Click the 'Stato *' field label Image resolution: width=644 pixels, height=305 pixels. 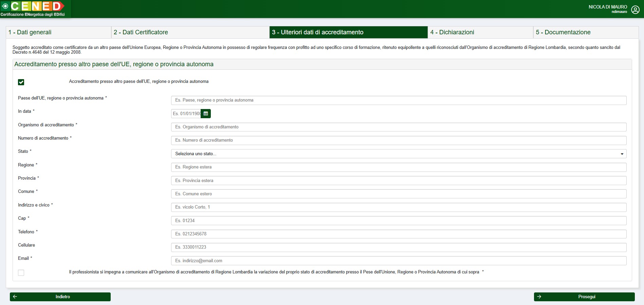25,151
